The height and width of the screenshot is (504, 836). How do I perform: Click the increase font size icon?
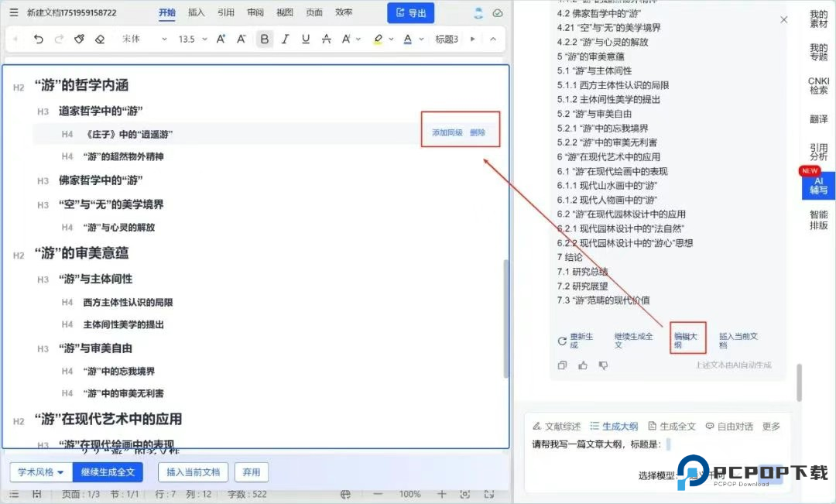[x=221, y=39]
